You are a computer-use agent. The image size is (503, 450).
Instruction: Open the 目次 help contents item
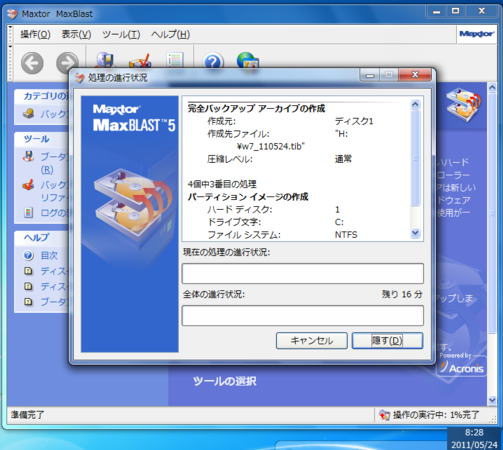[x=49, y=255]
